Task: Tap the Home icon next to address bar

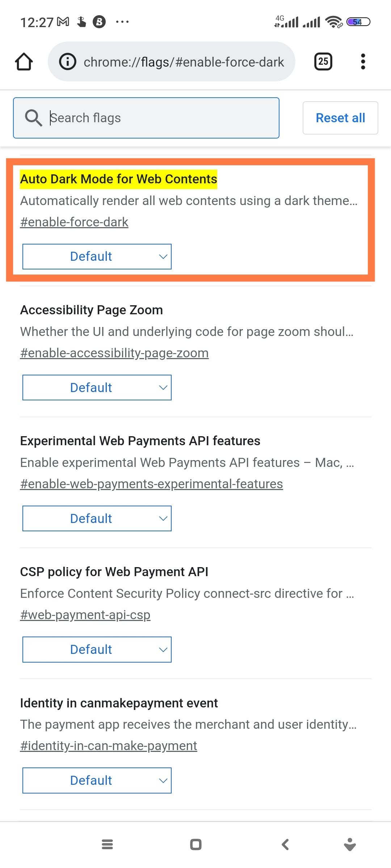Action: point(24,61)
